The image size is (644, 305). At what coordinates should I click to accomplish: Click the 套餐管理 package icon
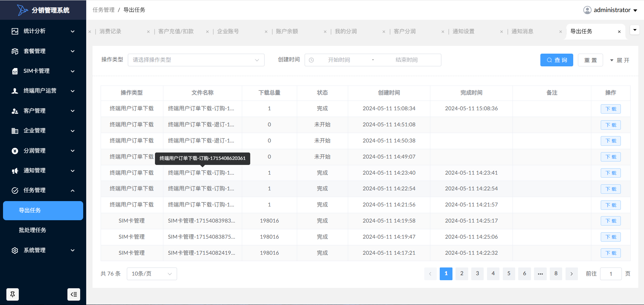click(15, 51)
